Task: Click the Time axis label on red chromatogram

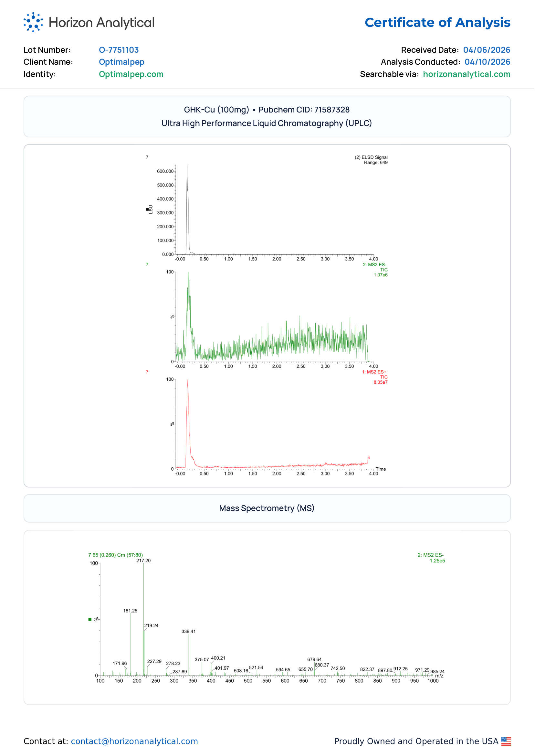Action: coord(381,469)
